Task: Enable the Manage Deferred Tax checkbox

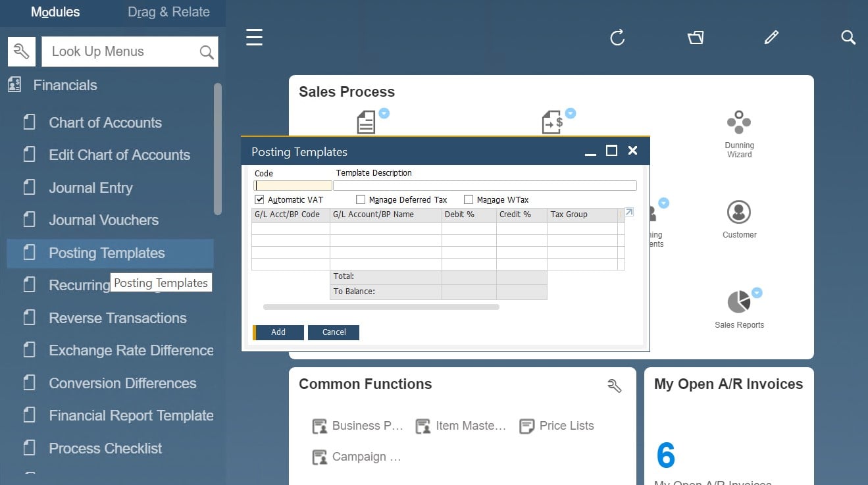Action: (x=361, y=199)
